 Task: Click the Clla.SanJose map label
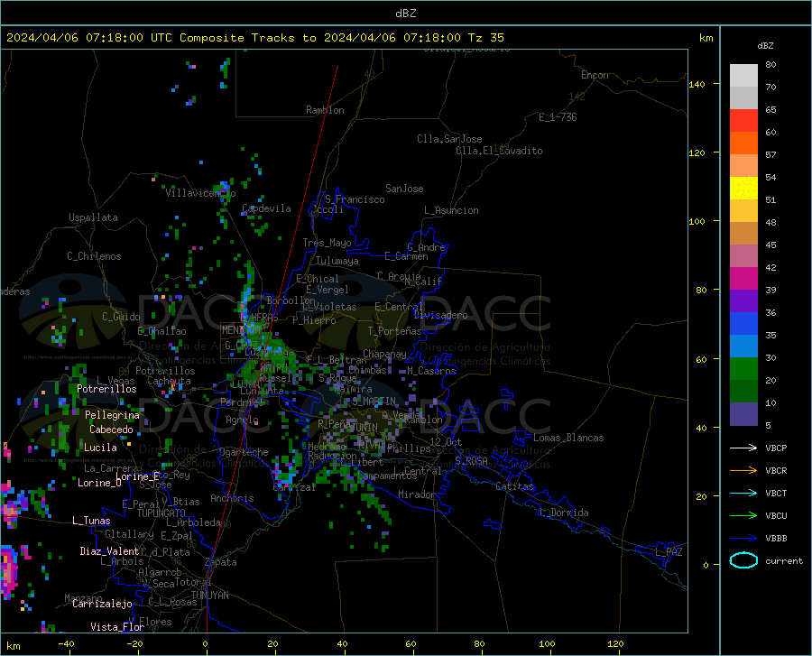pos(449,139)
